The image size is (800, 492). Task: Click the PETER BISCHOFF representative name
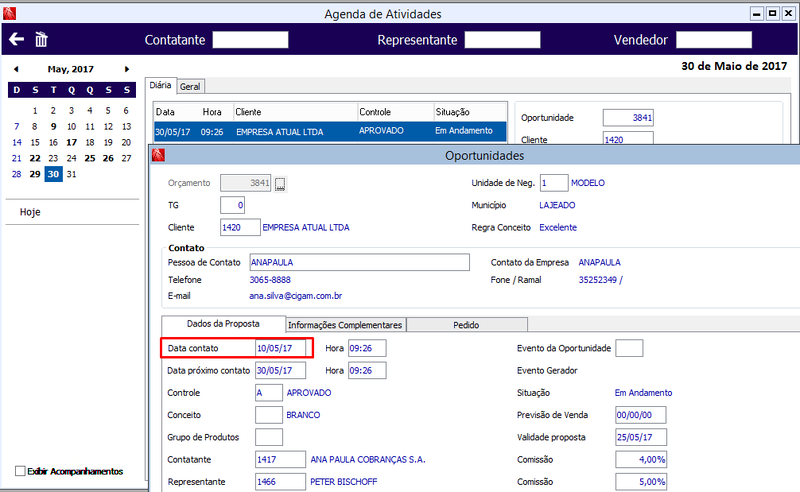tap(343, 481)
